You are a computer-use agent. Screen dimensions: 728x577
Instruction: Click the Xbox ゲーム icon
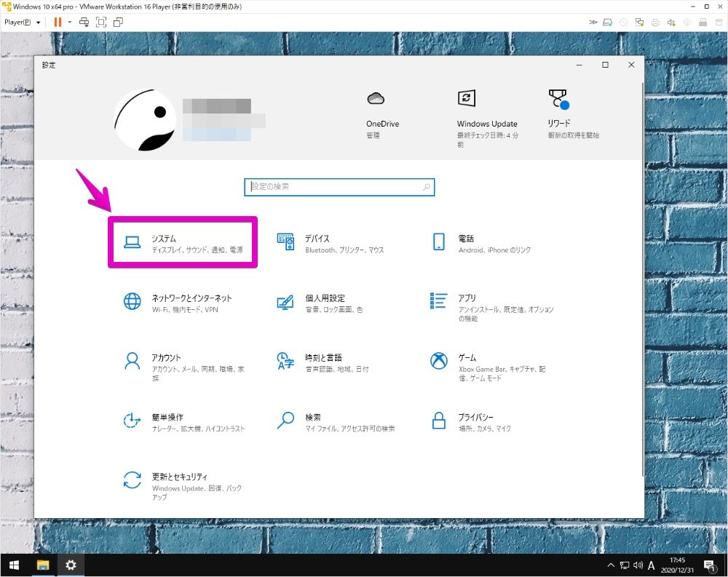(x=439, y=361)
